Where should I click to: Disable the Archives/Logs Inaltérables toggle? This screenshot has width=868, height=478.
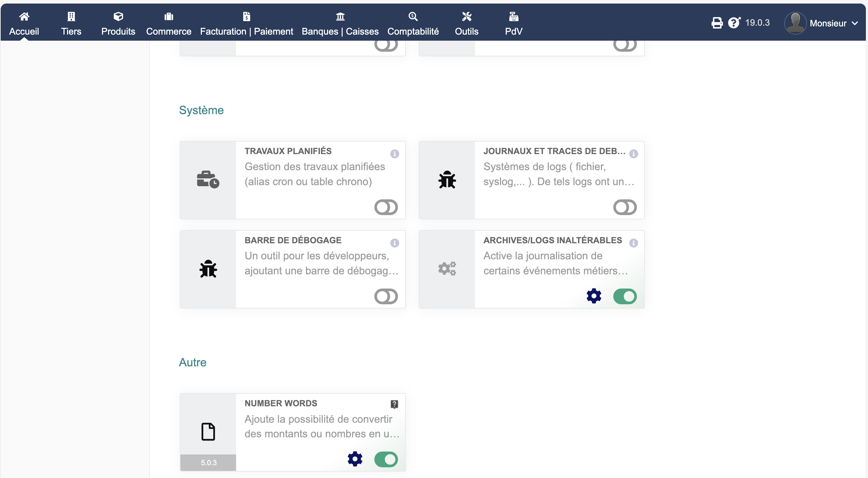click(625, 296)
